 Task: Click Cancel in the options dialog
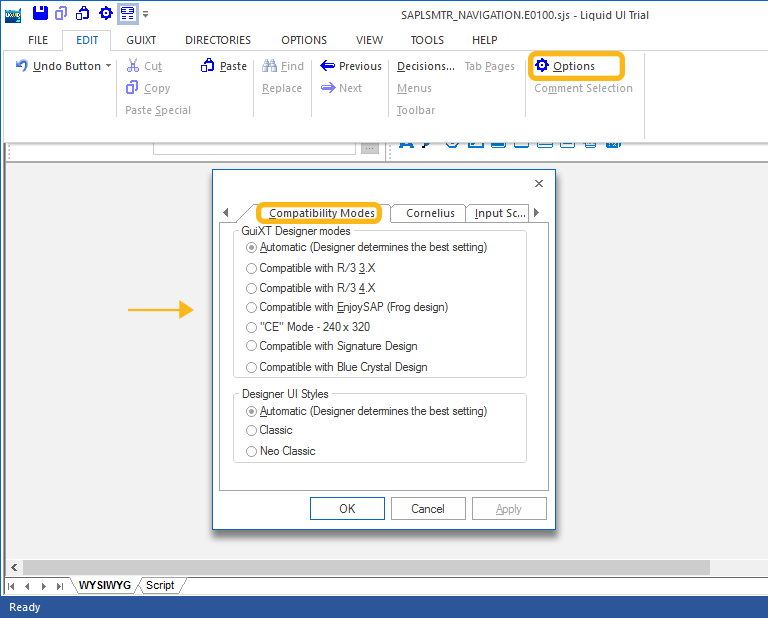[x=428, y=509]
